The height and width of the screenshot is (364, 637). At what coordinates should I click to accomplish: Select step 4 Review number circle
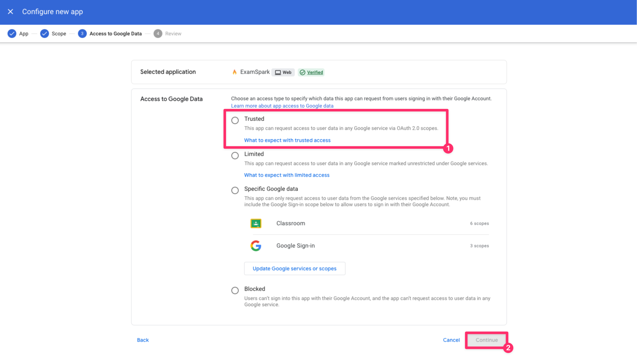pyautogui.click(x=158, y=34)
